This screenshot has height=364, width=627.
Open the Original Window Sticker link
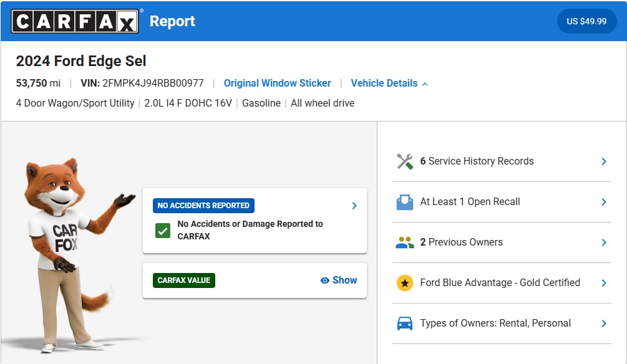pyautogui.click(x=277, y=83)
